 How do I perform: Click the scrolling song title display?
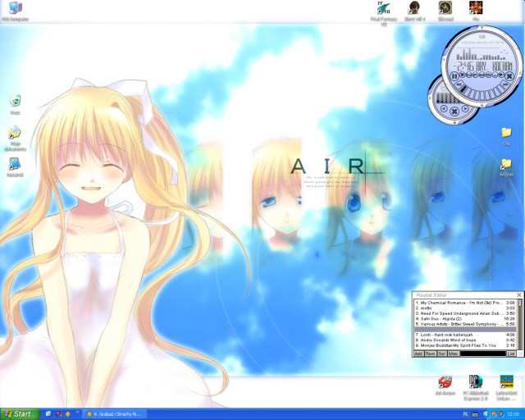click(494, 66)
